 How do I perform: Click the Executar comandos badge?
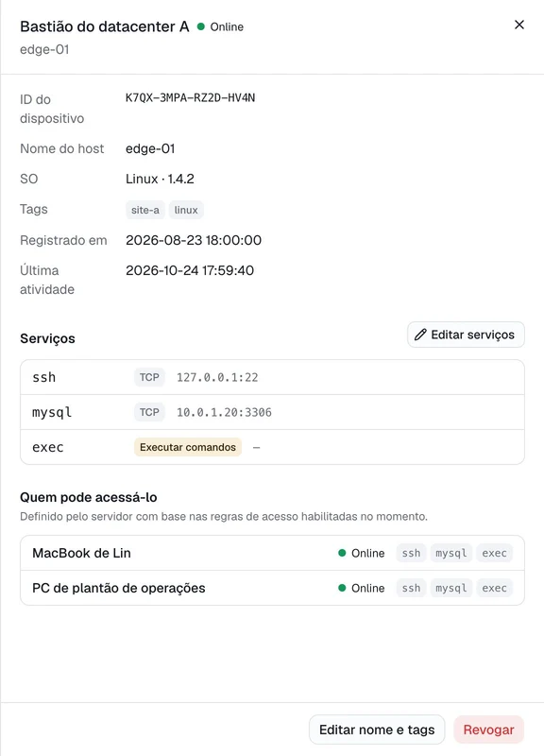[x=188, y=447]
